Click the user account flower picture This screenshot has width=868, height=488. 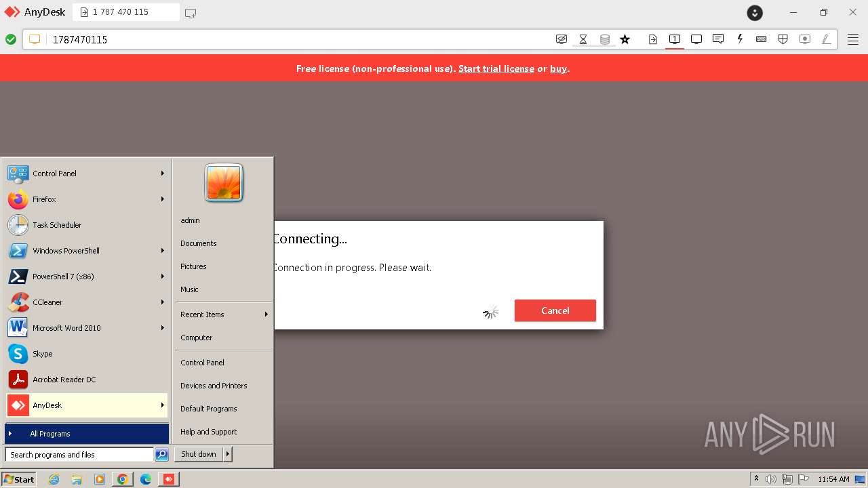(x=224, y=182)
